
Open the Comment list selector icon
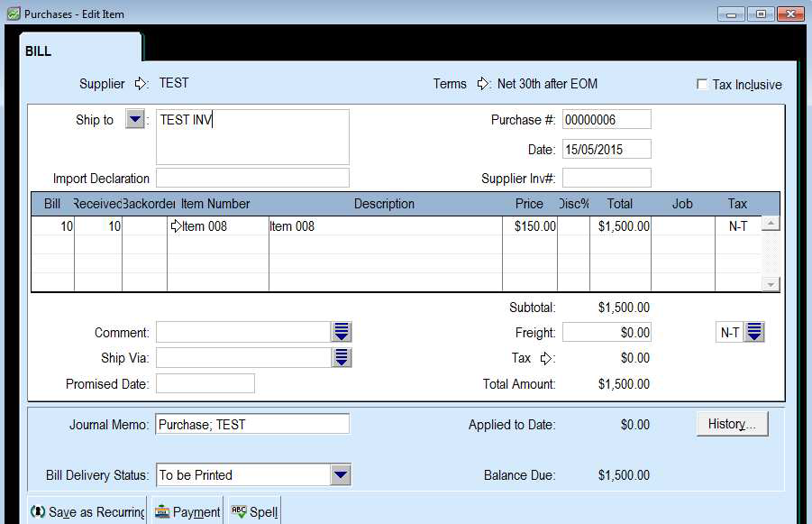coord(342,332)
